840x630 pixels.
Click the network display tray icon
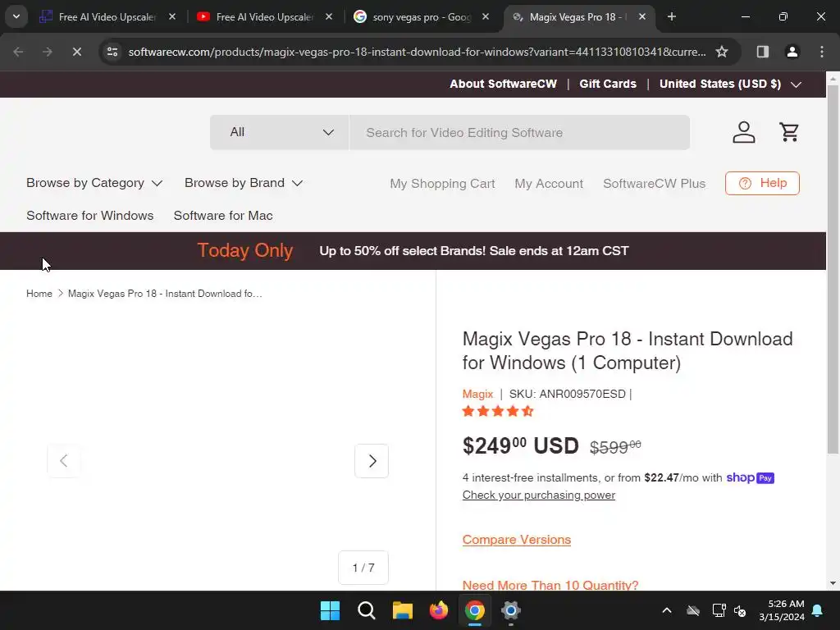coord(719,610)
